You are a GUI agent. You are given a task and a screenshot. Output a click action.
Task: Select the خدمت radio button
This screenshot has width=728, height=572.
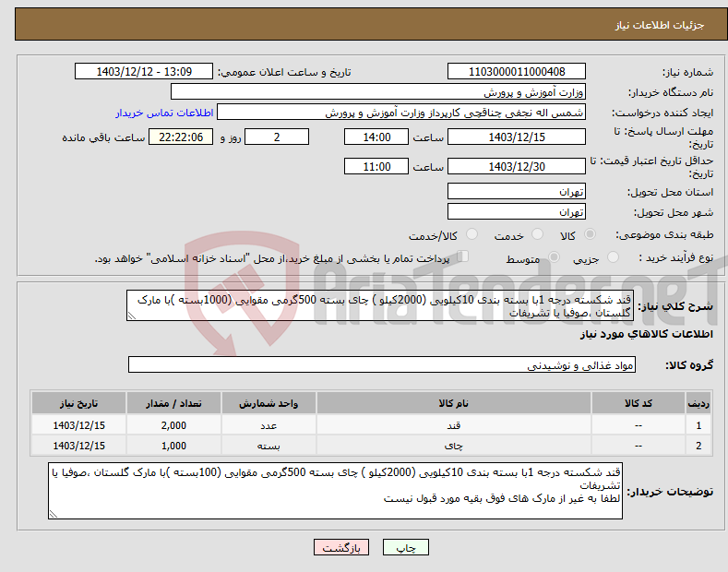pyautogui.click(x=537, y=234)
